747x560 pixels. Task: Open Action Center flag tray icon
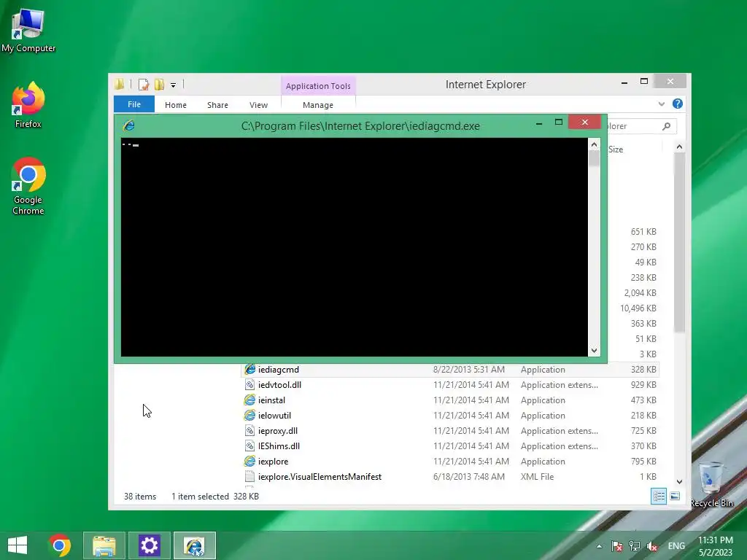click(x=617, y=545)
